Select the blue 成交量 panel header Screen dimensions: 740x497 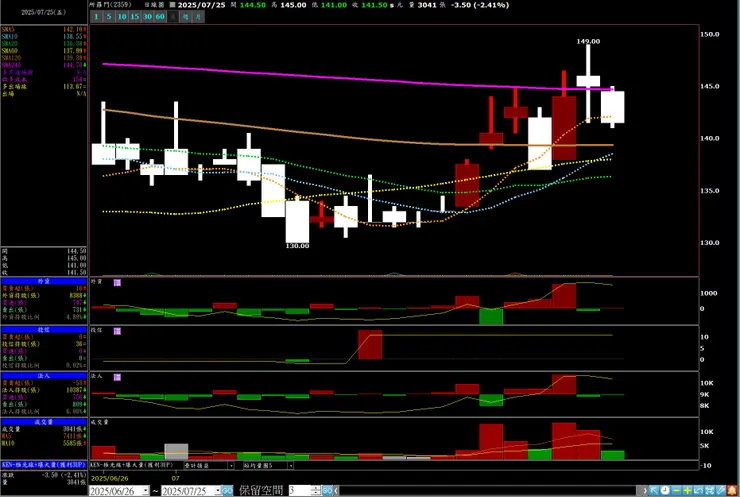click(44, 422)
